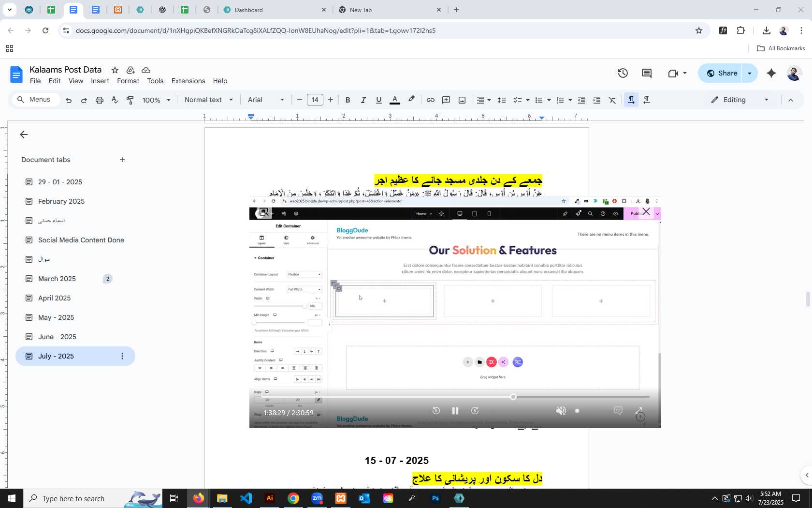This screenshot has width=812, height=508.
Task: Add a comment via toolbar icon
Action: (446, 100)
